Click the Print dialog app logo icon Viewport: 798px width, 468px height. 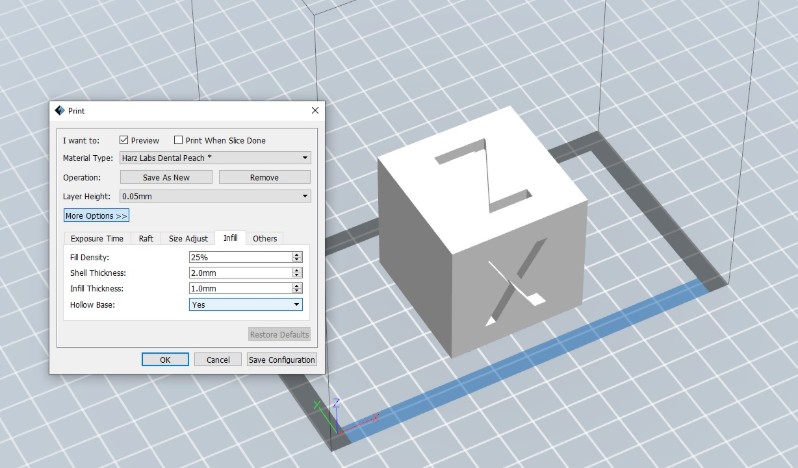tap(60, 110)
